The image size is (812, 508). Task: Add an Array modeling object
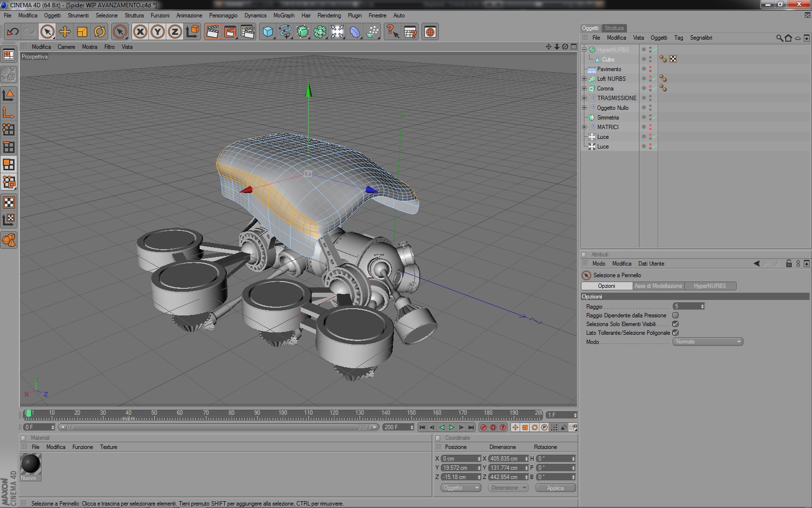coord(320,32)
